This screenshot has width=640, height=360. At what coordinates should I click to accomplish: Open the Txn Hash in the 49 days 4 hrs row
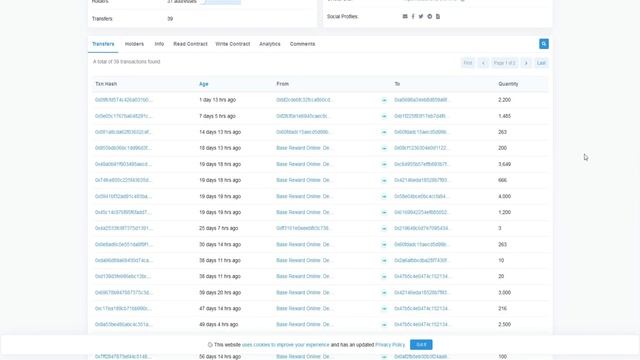(123, 325)
